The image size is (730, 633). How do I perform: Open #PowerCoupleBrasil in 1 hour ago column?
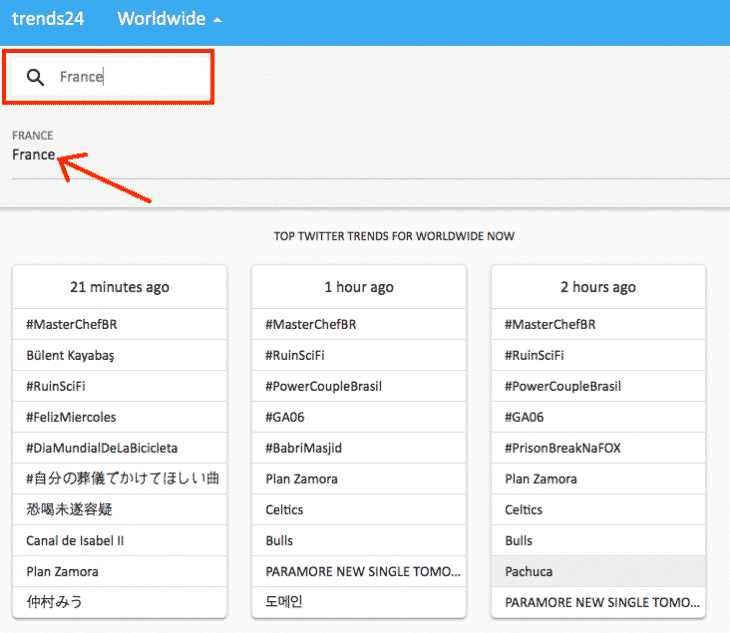324,386
